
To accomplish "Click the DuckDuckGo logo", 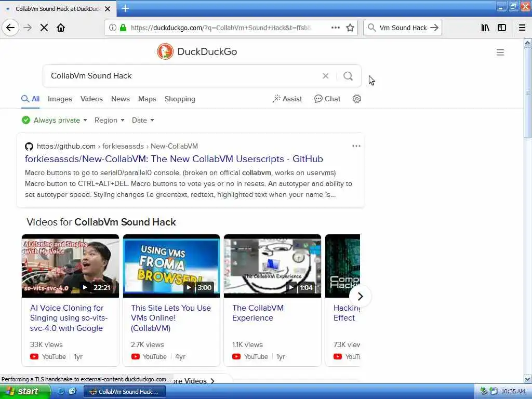I will coord(197,51).
